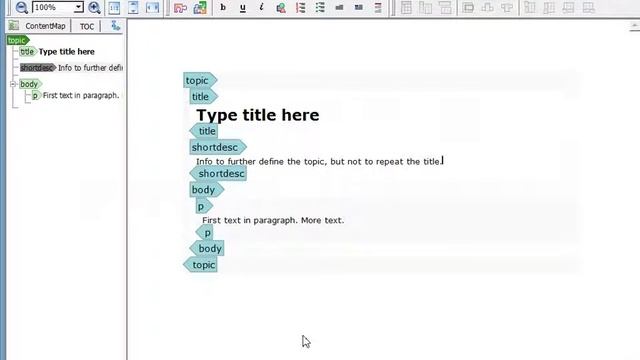Click the closing p tag in document
The width and height of the screenshot is (640, 360).
tap(204, 233)
